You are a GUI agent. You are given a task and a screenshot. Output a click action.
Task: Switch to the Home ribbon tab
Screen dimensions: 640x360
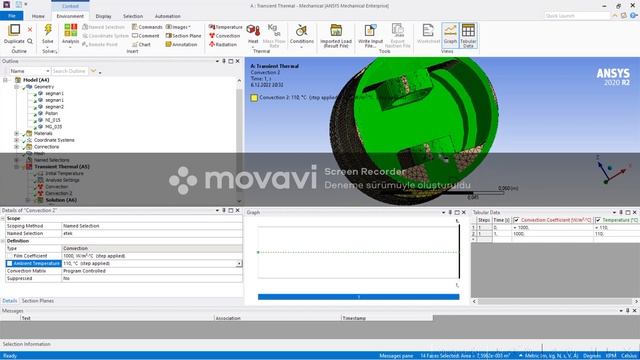38,16
